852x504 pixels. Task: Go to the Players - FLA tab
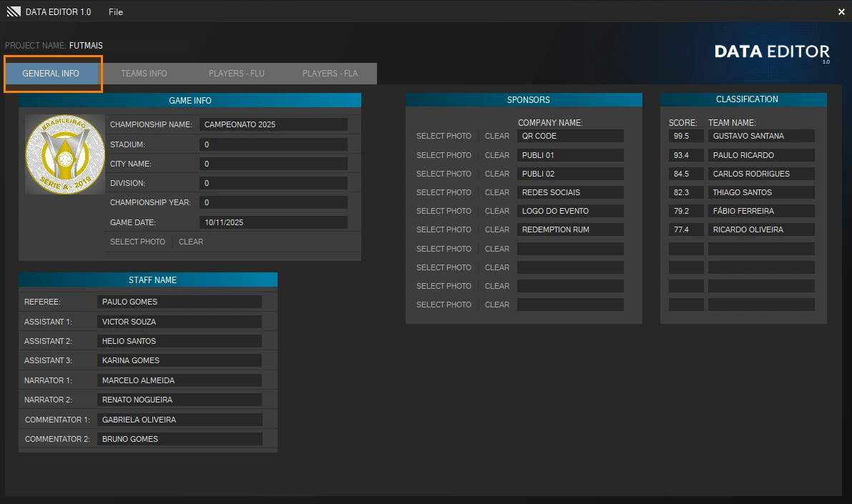point(330,74)
